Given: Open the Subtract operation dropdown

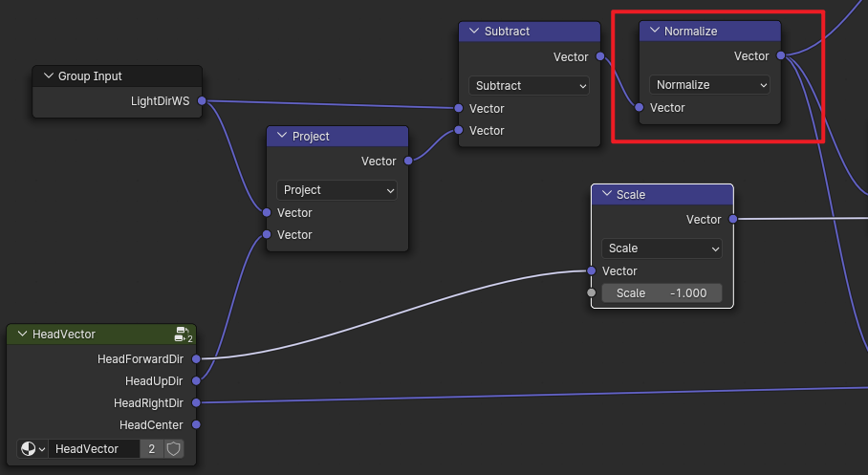Looking at the screenshot, I should pyautogui.click(x=529, y=85).
